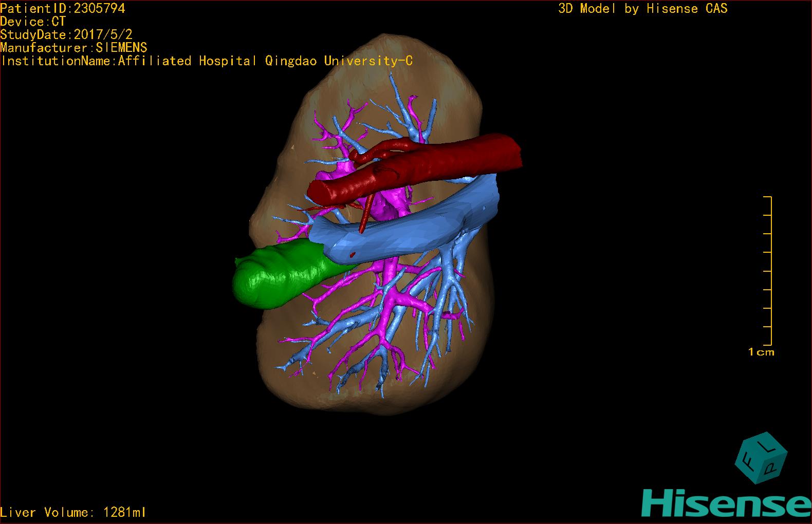The height and width of the screenshot is (524, 812).
Task: Click the "StudyDate:2017/5/2" text
Action: coord(66,34)
